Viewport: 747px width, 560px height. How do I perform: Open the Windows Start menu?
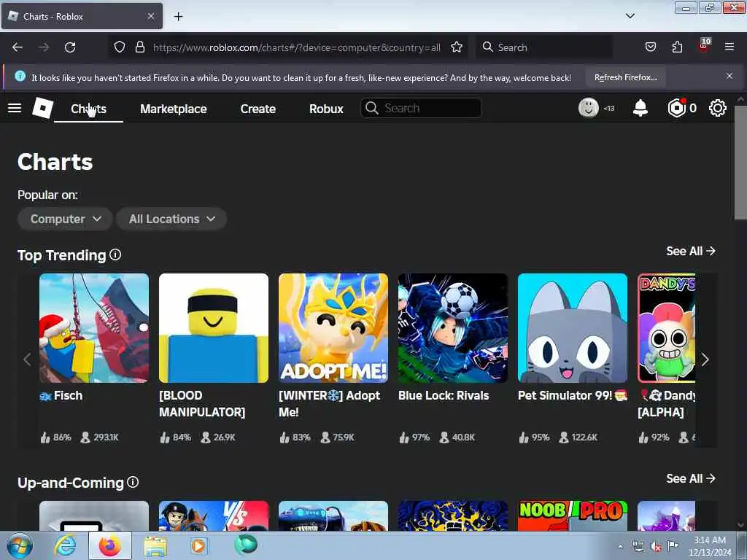tap(20, 545)
